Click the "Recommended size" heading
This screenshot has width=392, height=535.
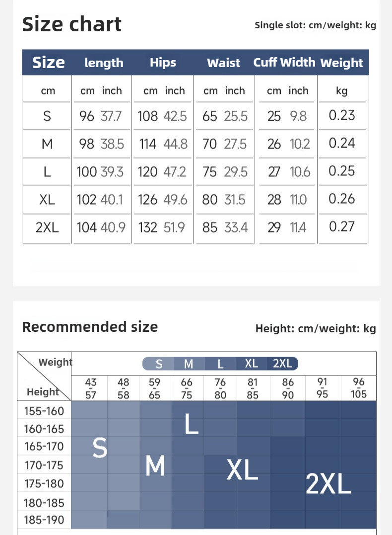click(90, 327)
